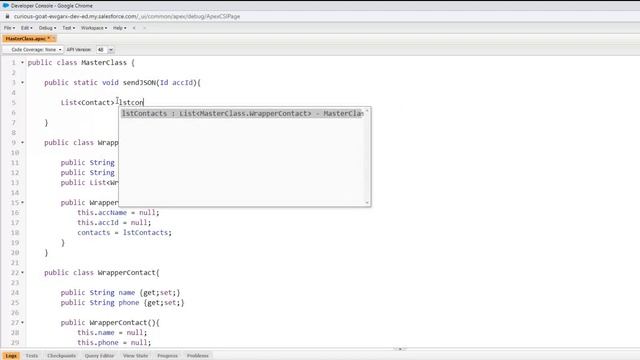Screen dimensions: 640x360
Task: Switch to the Tests tab
Action: click(31, 356)
